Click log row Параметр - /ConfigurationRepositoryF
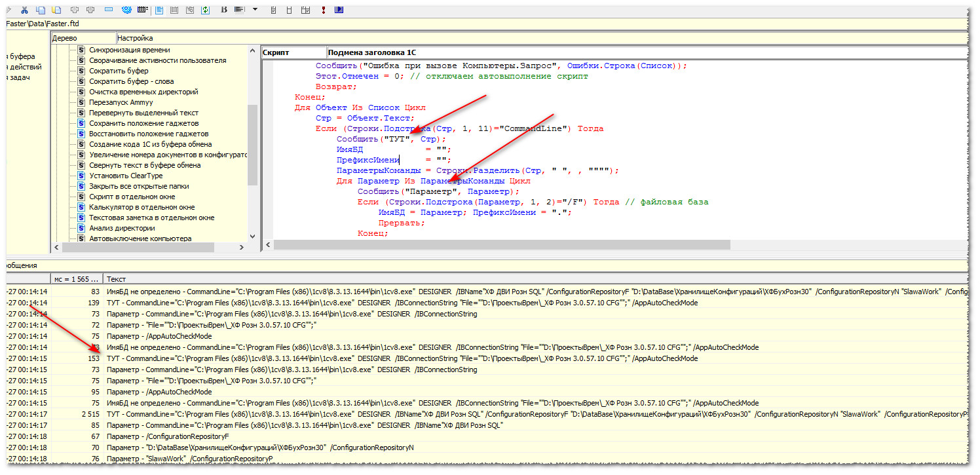Viewport: 980px width, 475px height. (487, 436)
